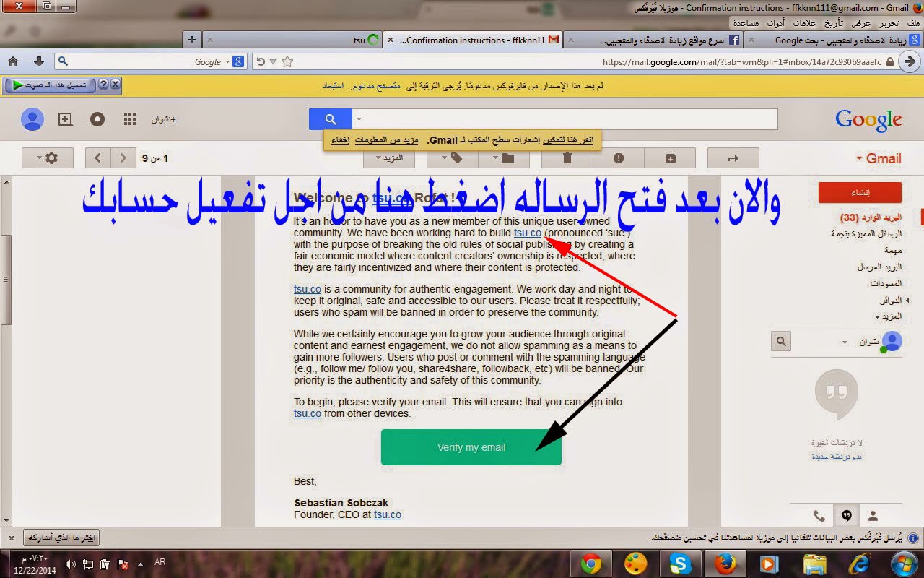Click إنشاء compose button
The height and width of the screenshot is (578, 924).
coord(860,192)
